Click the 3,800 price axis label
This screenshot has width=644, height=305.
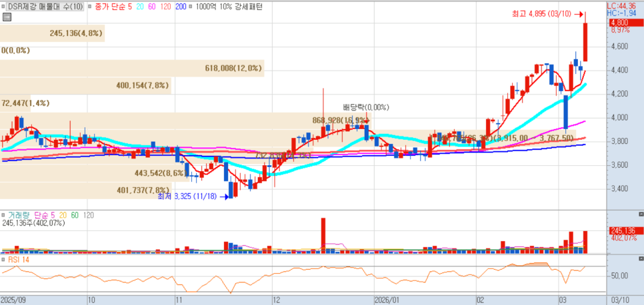click(x=619, y=142)
